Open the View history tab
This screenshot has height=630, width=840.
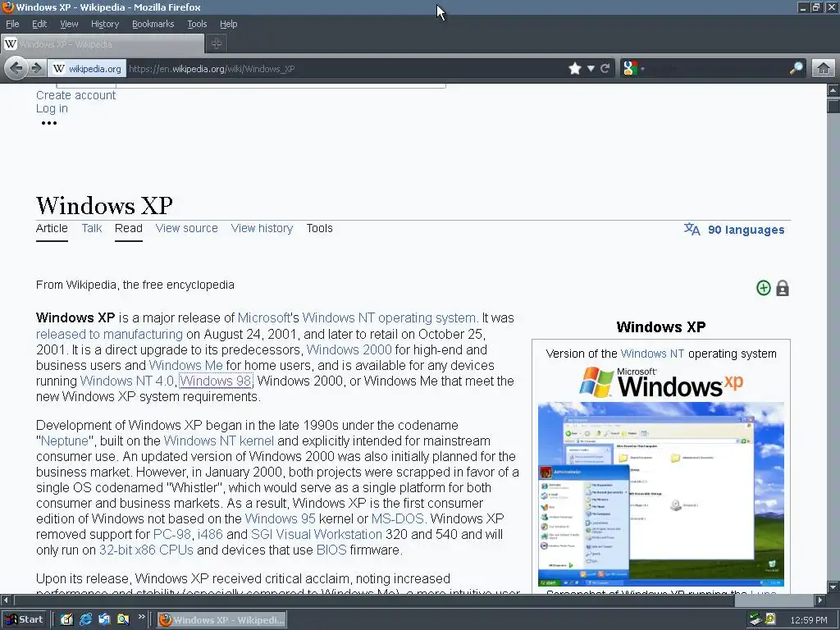[262, 228]
